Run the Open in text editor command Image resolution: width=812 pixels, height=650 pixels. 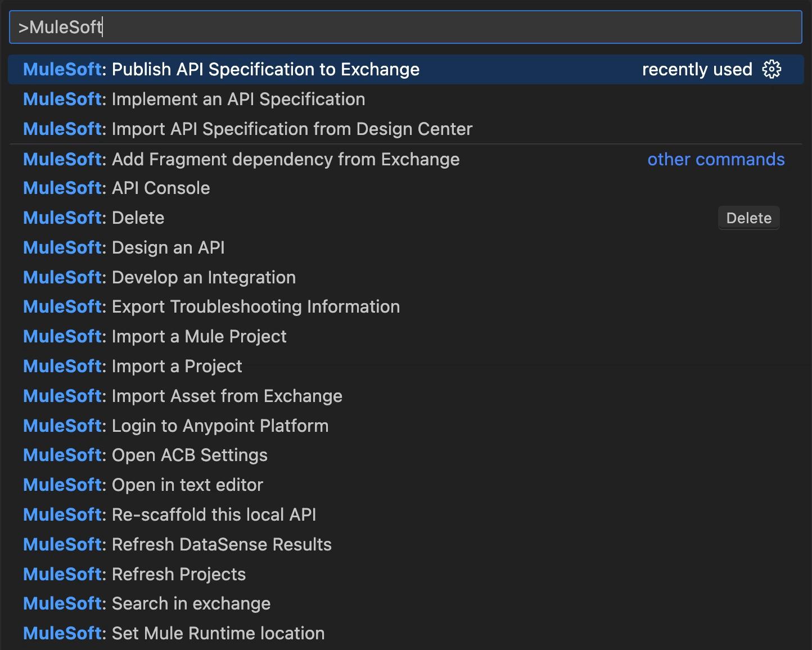click(187, 485)
